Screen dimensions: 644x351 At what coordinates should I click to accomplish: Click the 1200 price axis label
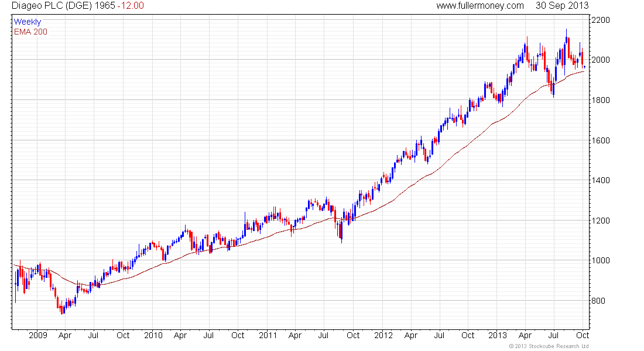[601, 221]
